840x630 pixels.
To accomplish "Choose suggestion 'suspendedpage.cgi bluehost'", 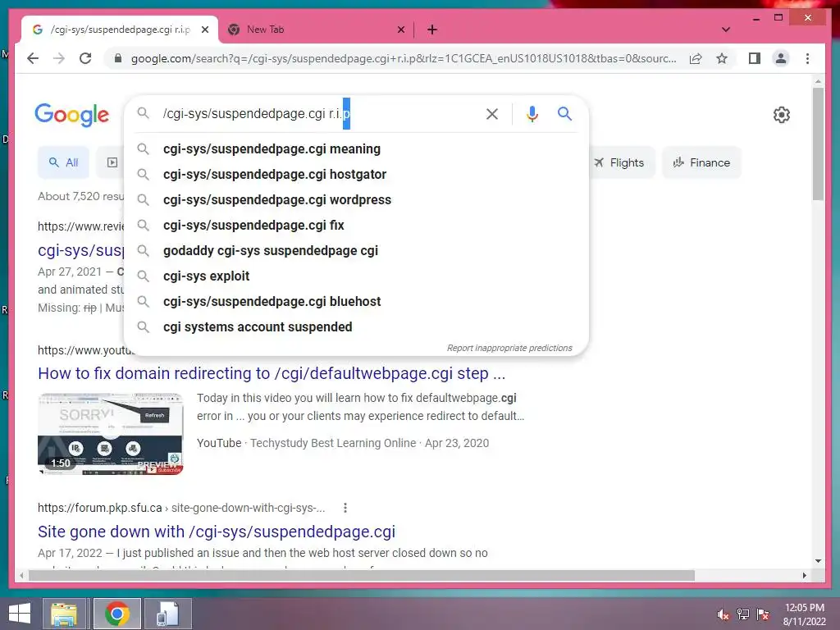I will coord(356,302).
